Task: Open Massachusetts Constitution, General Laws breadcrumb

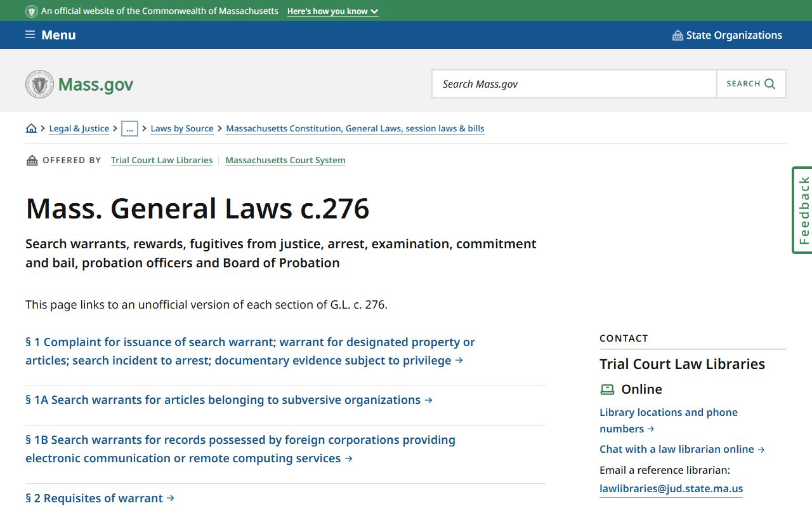Action: [x=355, y=128]
